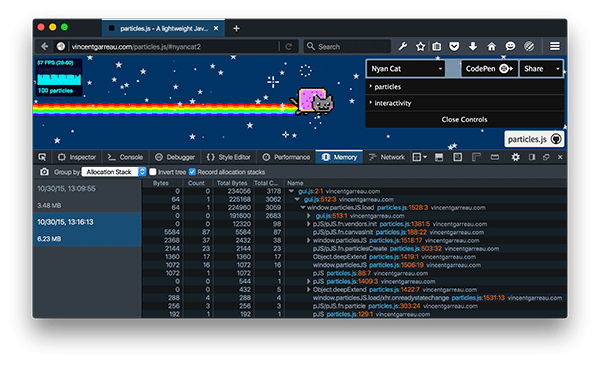Open the particles.js:303:24 source link
Viewport: 600px width, 365px height.
(x=394, y=306)
